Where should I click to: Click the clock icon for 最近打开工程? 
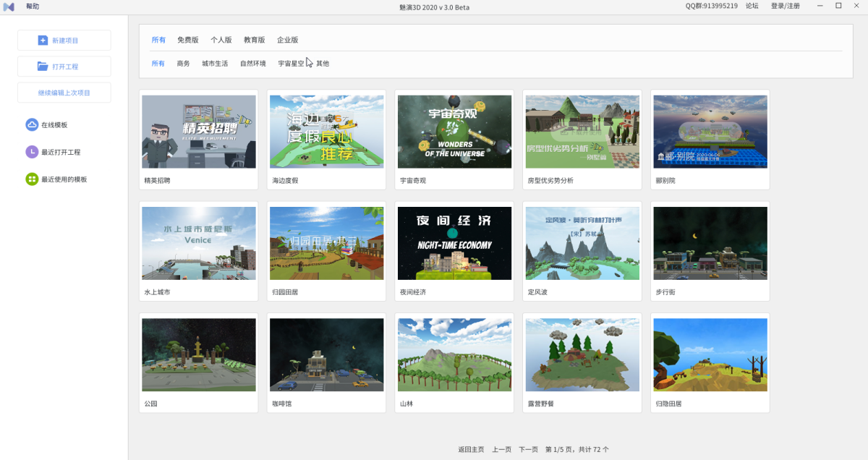coord(32,152)
